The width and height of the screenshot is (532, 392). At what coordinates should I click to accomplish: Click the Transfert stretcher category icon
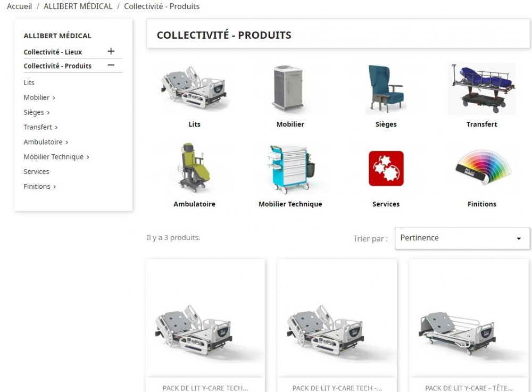click(x=481, y=88)
